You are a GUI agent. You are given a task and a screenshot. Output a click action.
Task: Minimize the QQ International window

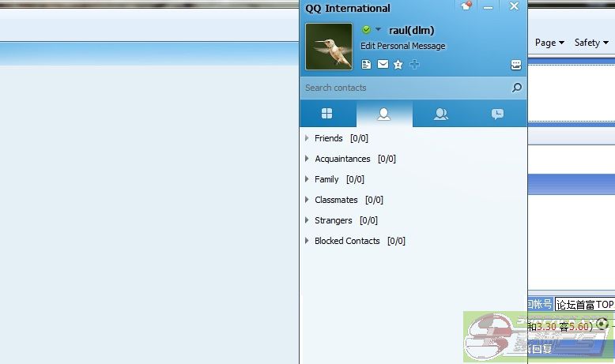click(x=488, y=7)
